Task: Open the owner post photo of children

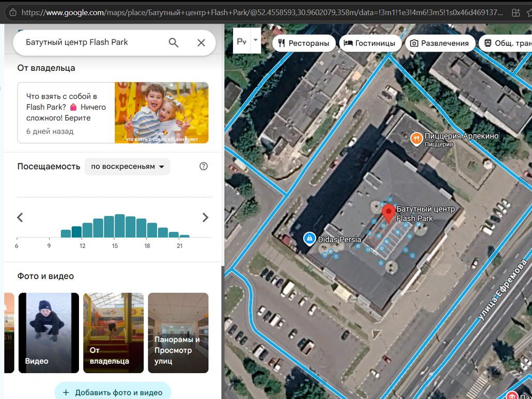Action: coord(162,113)
